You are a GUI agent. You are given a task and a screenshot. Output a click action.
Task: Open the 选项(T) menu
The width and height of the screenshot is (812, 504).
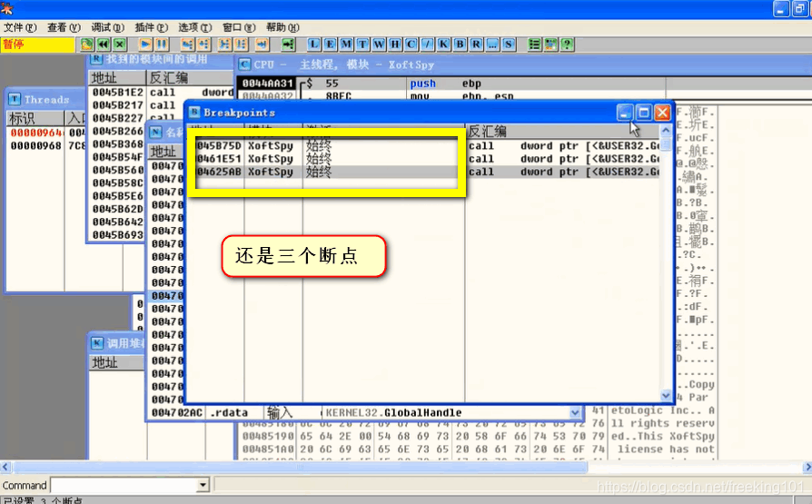tap(195, 27)
